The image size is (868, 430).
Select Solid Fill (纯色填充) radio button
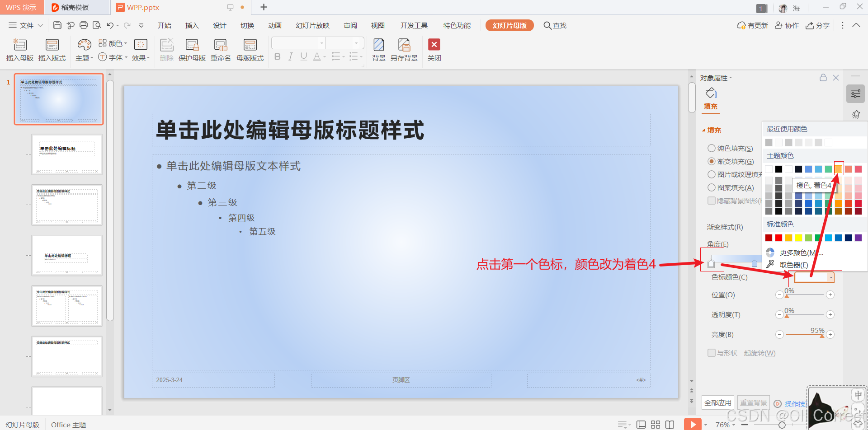point(712,148)
